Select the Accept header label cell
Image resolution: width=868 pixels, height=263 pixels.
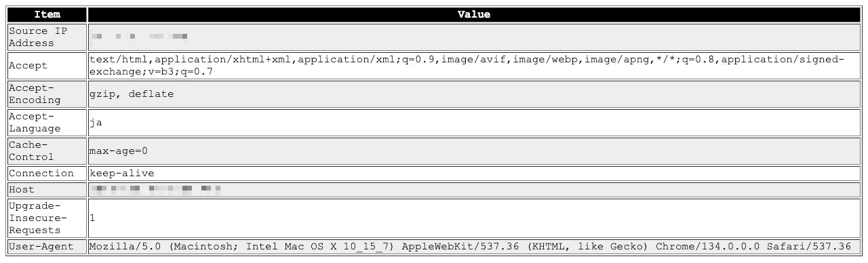click(47, 66)
